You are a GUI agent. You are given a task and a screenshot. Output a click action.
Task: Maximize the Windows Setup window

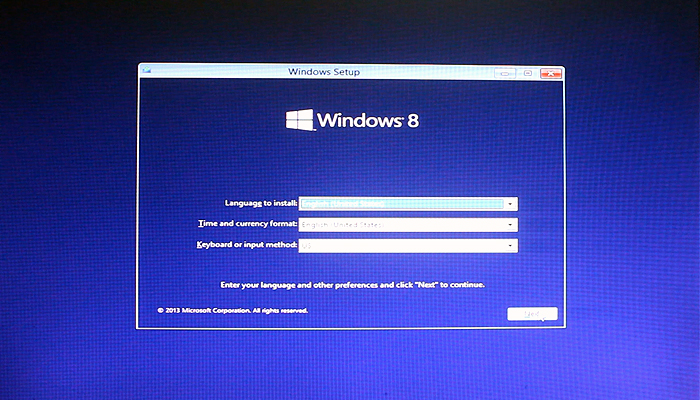[x=528, y=73]
